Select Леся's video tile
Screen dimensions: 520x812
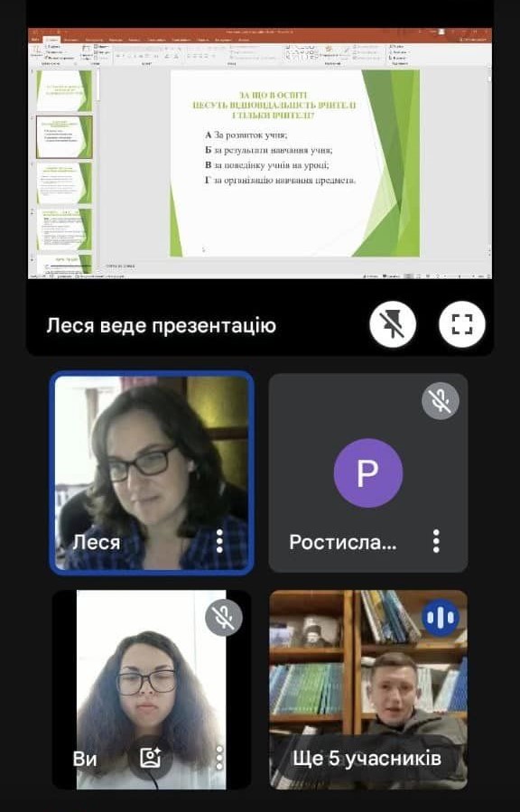click(x=152, y=472)
